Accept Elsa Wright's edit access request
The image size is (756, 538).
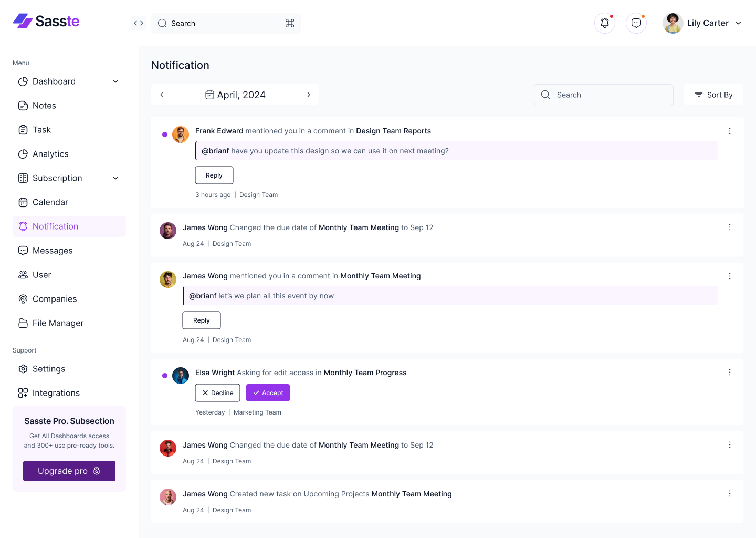coord(268,392)
